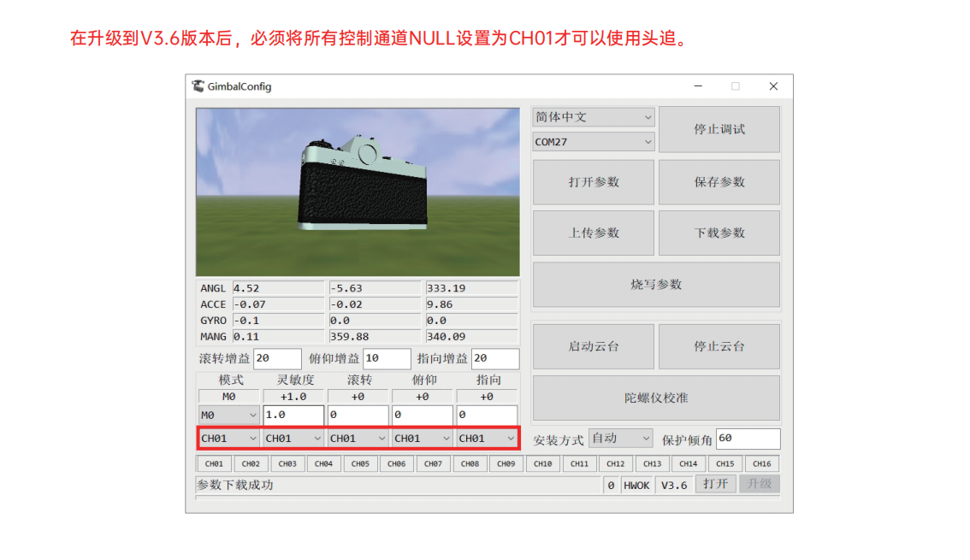Open the 模式 channel CH01 dropdown
Screen dimensions: 970x560
click(x=228, y=439)
